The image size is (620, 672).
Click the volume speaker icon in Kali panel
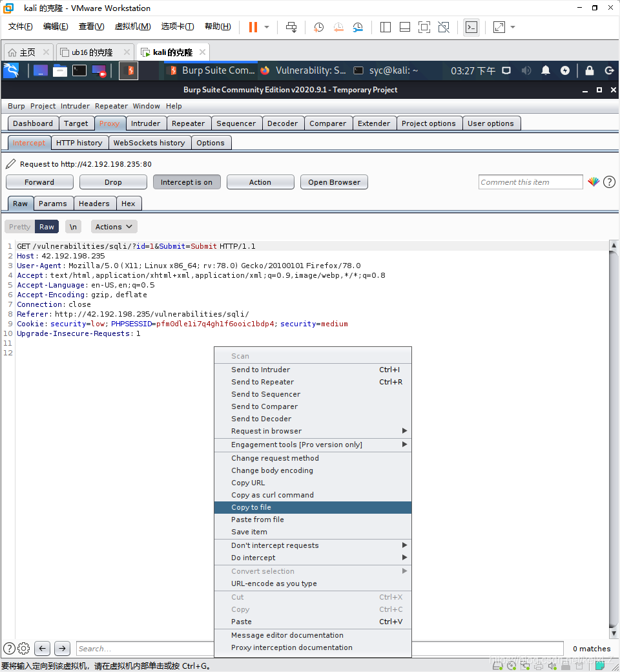point(526,70)
